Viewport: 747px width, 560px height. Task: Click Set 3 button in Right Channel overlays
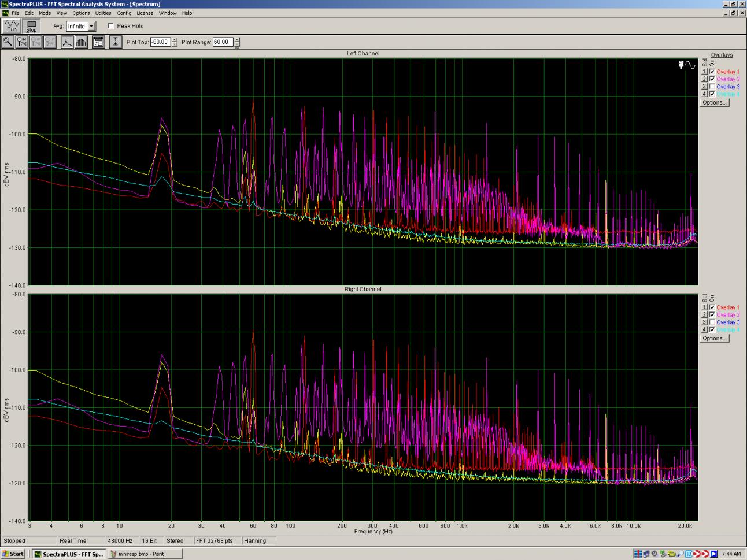click(705, 322)
